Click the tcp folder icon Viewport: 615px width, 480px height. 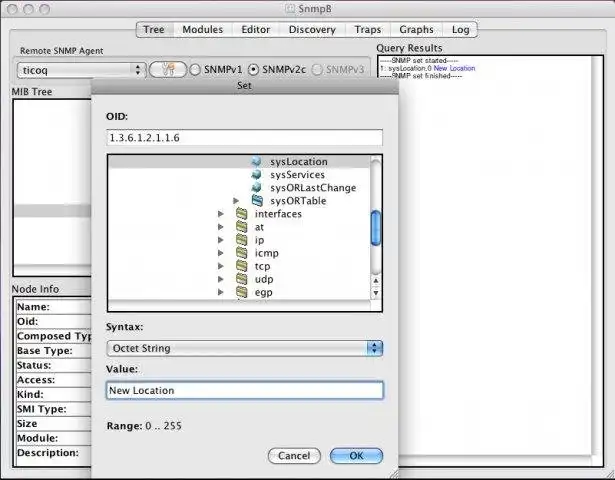(242, 266)
